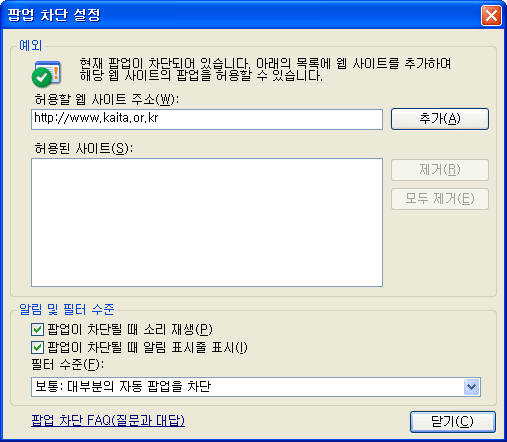Click the 모두 제거(E) button
This screenshot has height=442, width=507.
pyautogui.click(x=440, y=199)
